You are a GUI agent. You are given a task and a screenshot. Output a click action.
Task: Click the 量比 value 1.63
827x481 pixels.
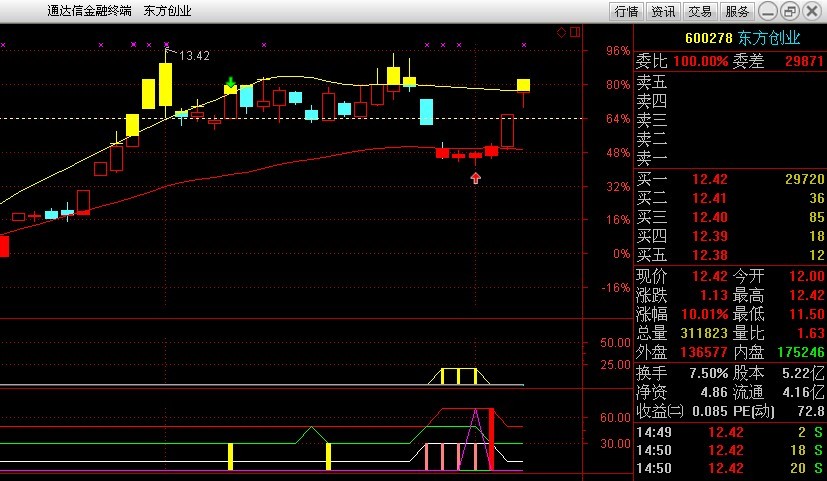pos(811,333)
